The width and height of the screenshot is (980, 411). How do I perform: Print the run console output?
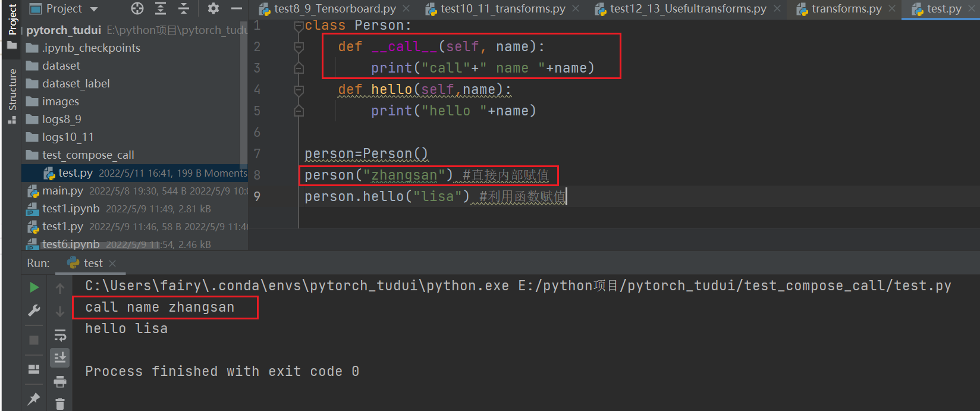(x=60, y=381)
